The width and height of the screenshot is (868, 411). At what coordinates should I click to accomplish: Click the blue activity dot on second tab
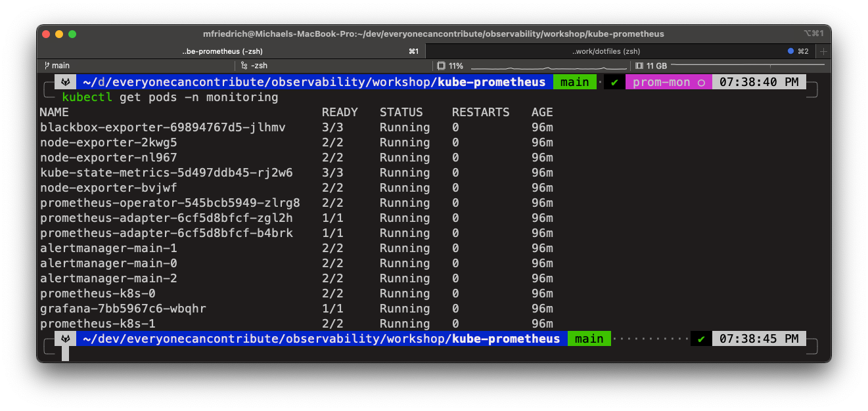click(790, 51)
